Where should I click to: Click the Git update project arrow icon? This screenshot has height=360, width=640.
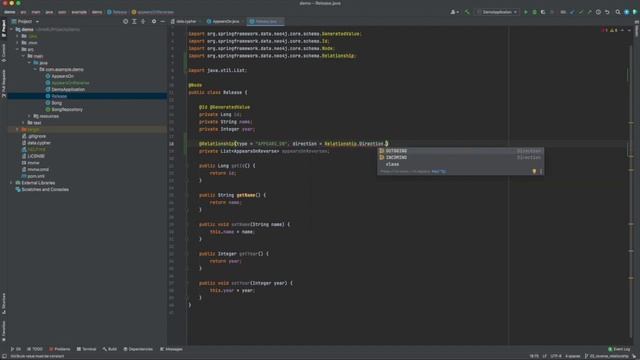[572, 12]
